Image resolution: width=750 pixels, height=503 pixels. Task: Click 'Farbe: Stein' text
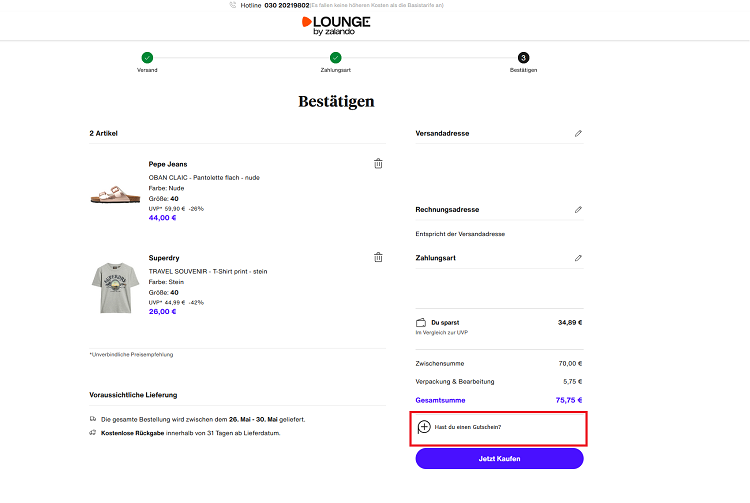click(x=166, y=282)
